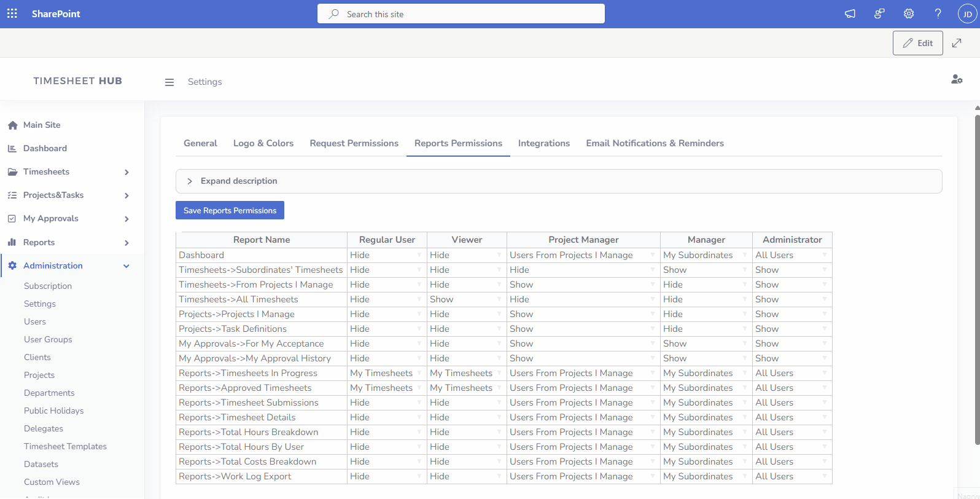This screenshot has width=980, height=499.
Task: Open Manager dropdown for Reports->Work Log Export
Action: click(x=706, y=476)
